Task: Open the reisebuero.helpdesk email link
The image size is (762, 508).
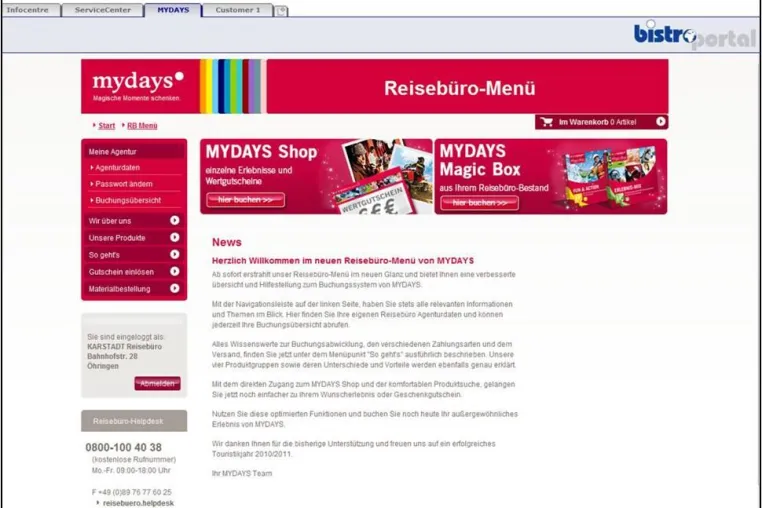Action: coord(138,503)
